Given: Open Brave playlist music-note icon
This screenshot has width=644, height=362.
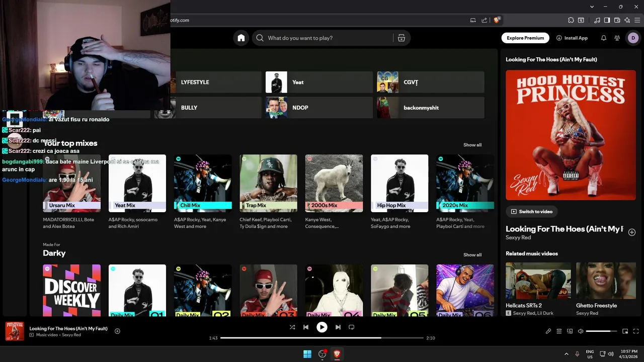Looking at the screenshot, I should pos(597,20).
